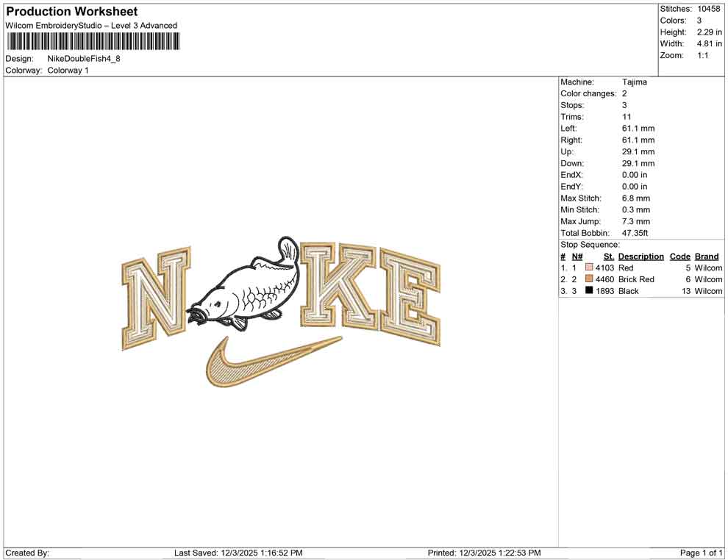The width and height of the screenshot is (728, 560).
Task: Click the design name NikeDoubleFish4_8
Action: pos(84,58)
